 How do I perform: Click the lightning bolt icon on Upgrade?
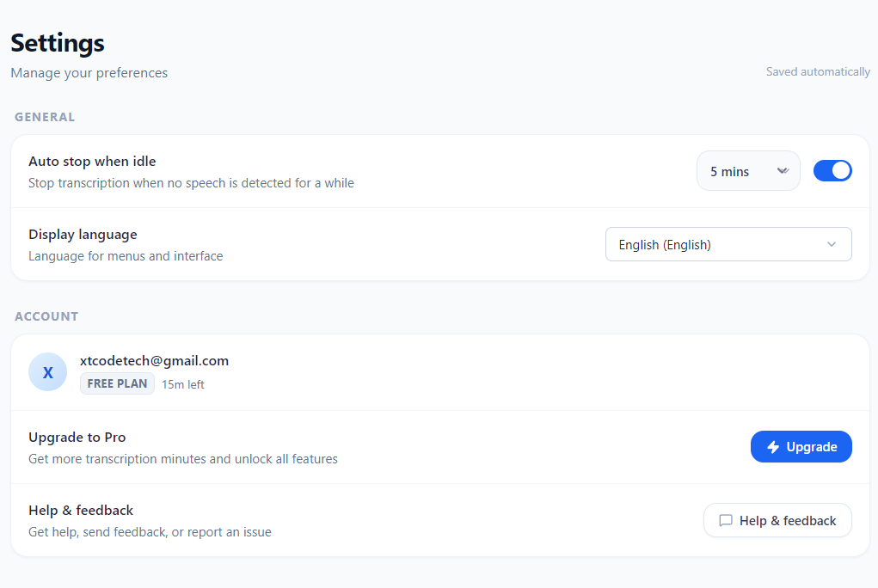(773, 447)
